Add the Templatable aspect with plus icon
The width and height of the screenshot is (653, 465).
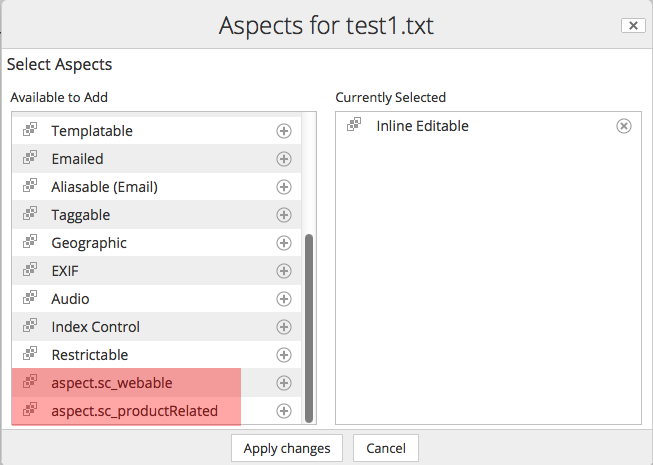pos(284,131)
